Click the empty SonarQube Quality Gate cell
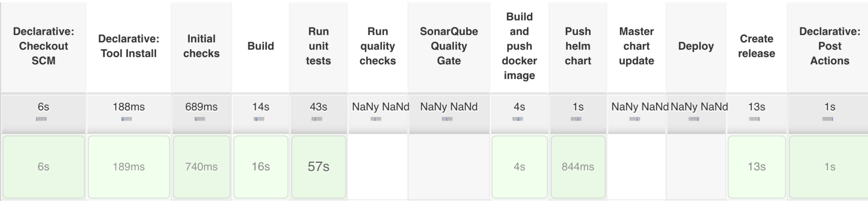Screen dimensions: 868x201 coord(449,166)
